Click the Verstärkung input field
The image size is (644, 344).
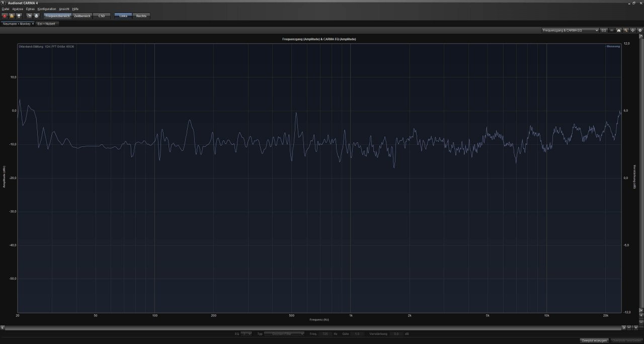pos(396,333)
